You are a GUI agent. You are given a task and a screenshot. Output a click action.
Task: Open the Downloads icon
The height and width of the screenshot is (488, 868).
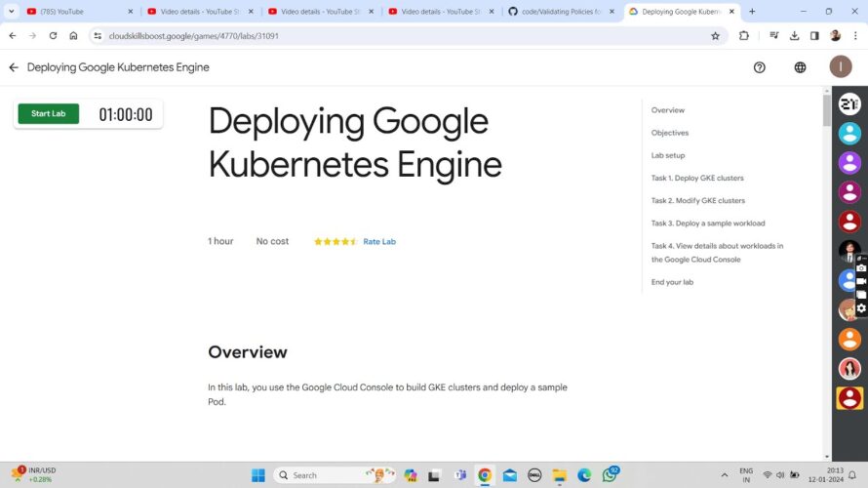tap(795, 35)
